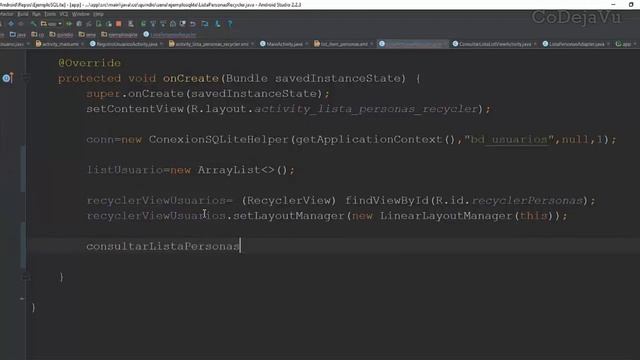Click the Undo arrow icon in toolbar
The image size is (640, 360).
click(193, 24)
